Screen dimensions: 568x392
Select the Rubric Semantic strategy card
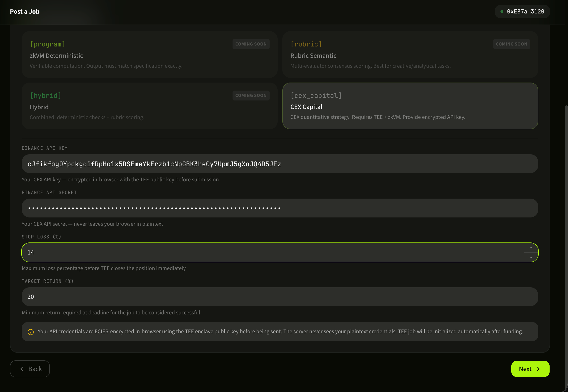point(411,54)
